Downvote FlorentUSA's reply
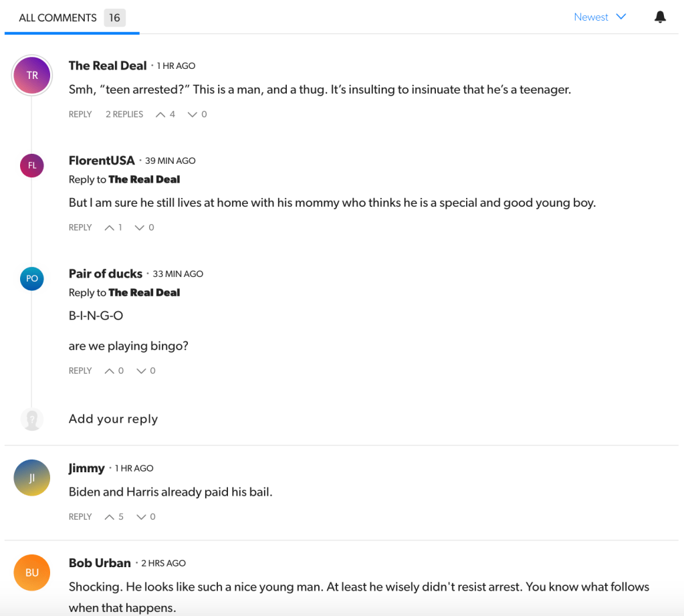Screen dimensions: 684x616 coord(140,228)
